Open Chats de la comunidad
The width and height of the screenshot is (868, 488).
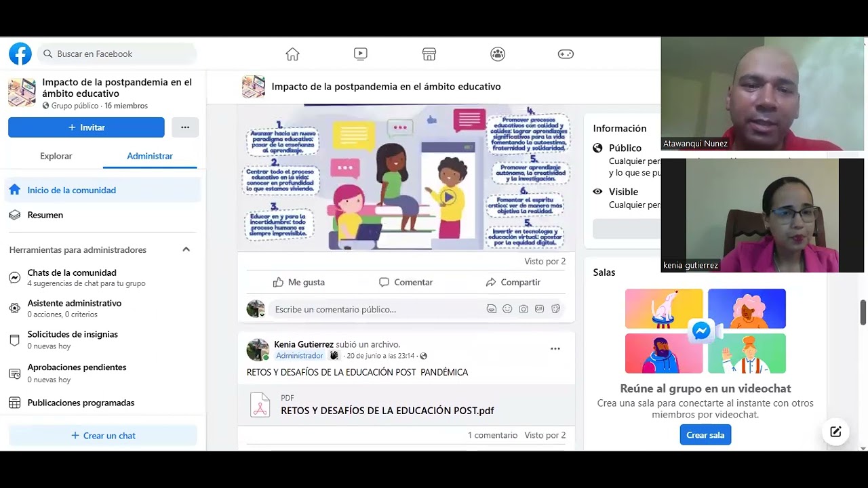click(103, 277)
